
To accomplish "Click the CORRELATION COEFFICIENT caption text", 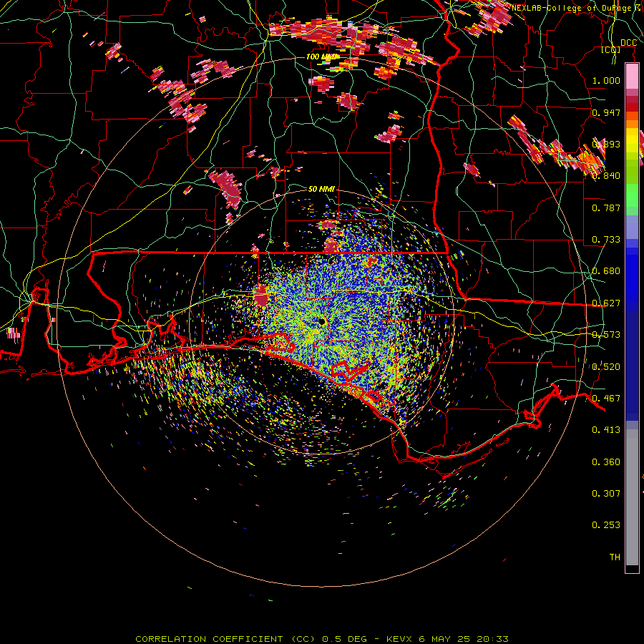I will 210,639.
